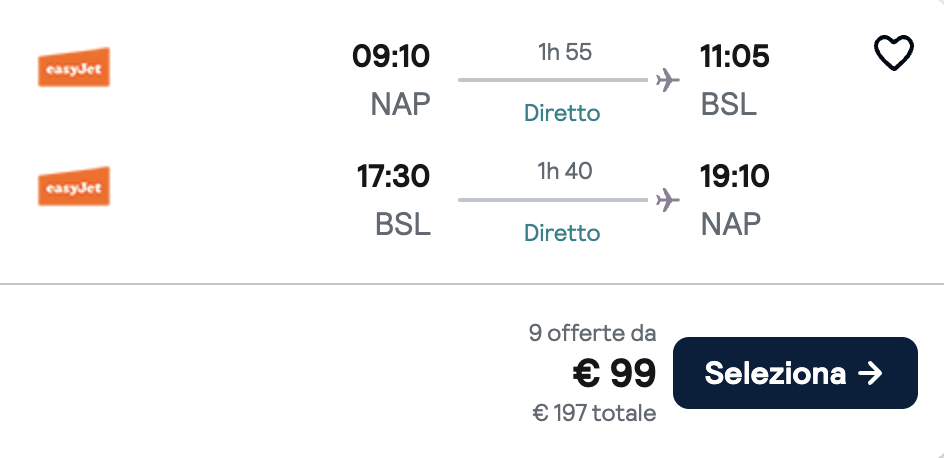The height and width of the screenshot is (458, 944).
Task: Click the return Diretto label
Action: (562, 233)
